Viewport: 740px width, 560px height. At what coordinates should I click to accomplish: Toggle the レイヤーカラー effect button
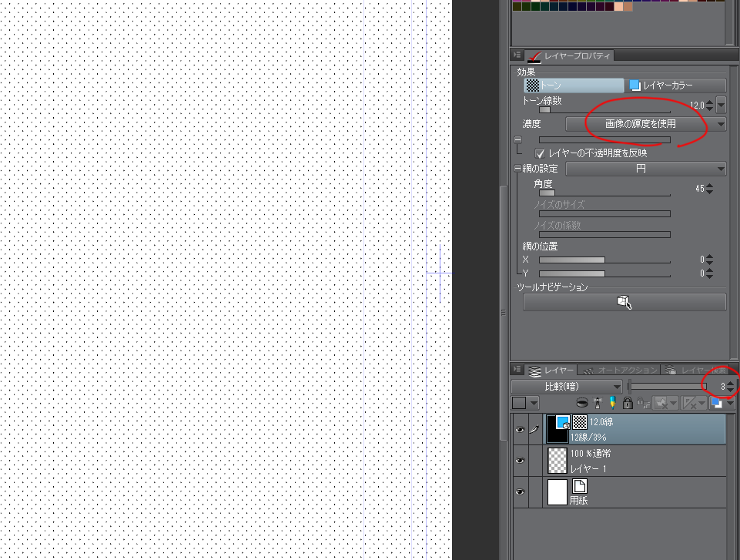[676, 86]
